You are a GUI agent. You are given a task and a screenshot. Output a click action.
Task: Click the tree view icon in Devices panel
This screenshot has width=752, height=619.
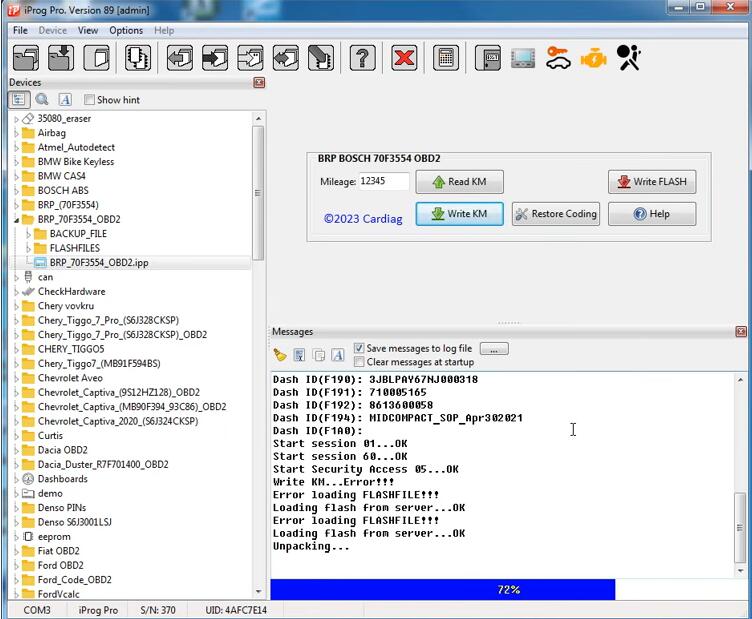[x=19, y=100]
